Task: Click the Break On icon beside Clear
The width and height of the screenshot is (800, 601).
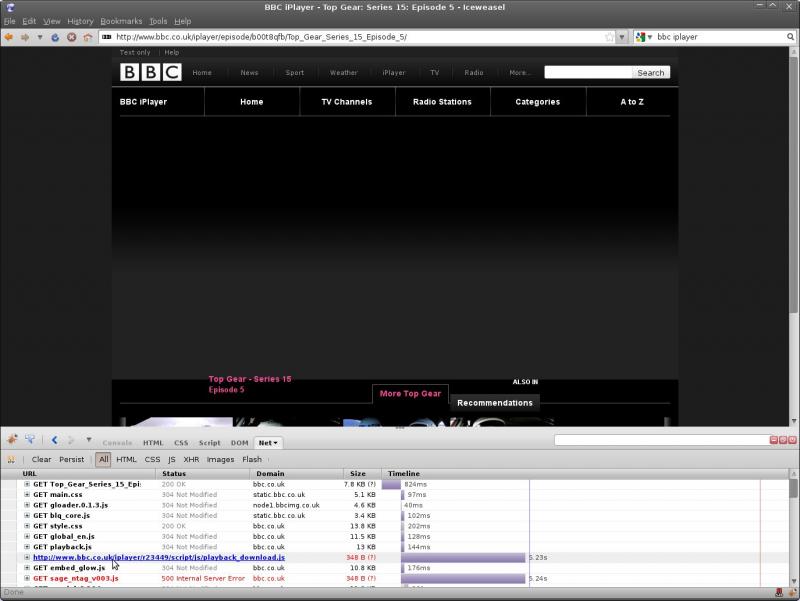Action: pos(12,460)
